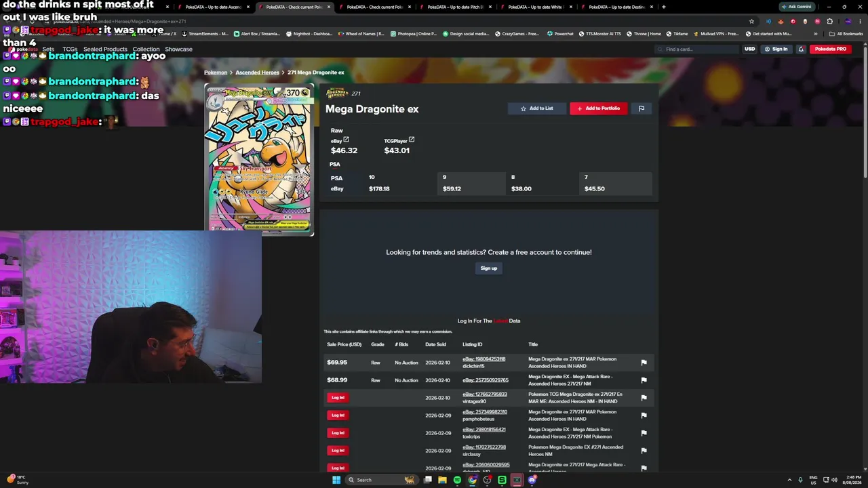Flag the $69.95 sale listing
The height and width of the screenshot is (488, 868).
(x=644, y=363)
